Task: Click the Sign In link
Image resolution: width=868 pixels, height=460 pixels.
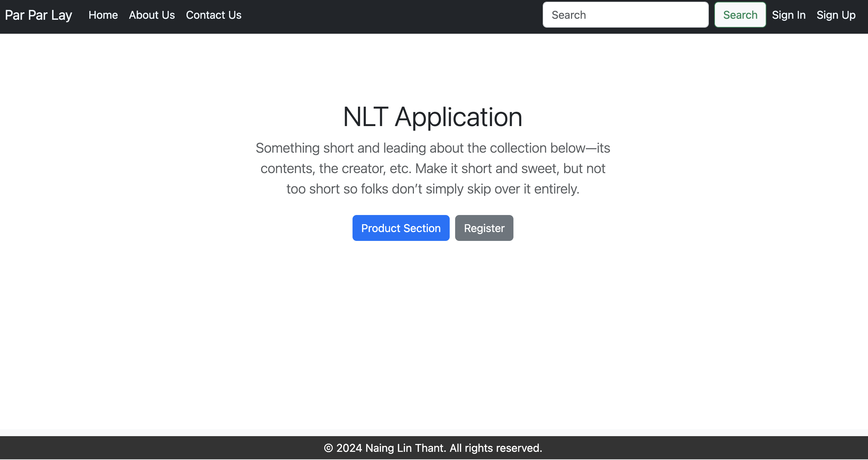Action: pyautogui.click(x=788, y=15)
